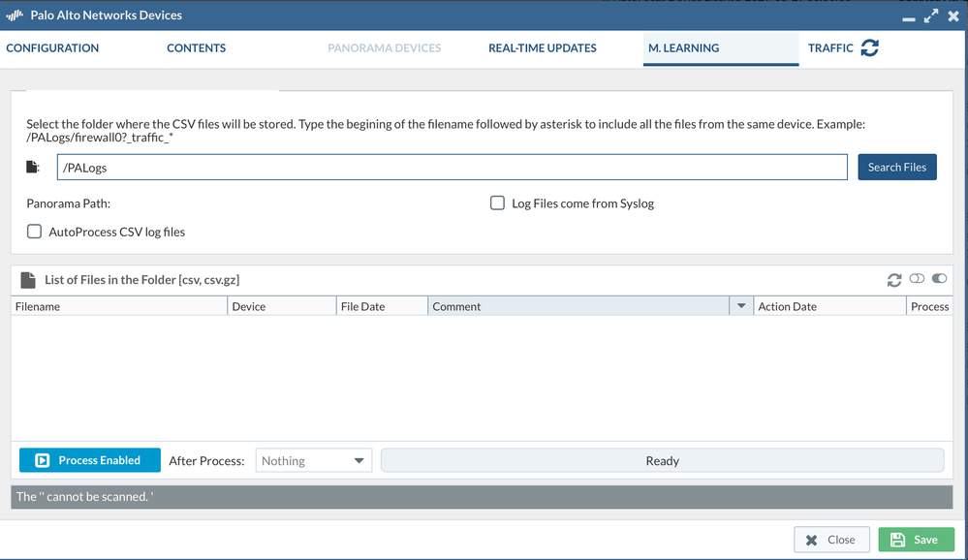Click the document icon beside List of Files

tap(28, 280)
